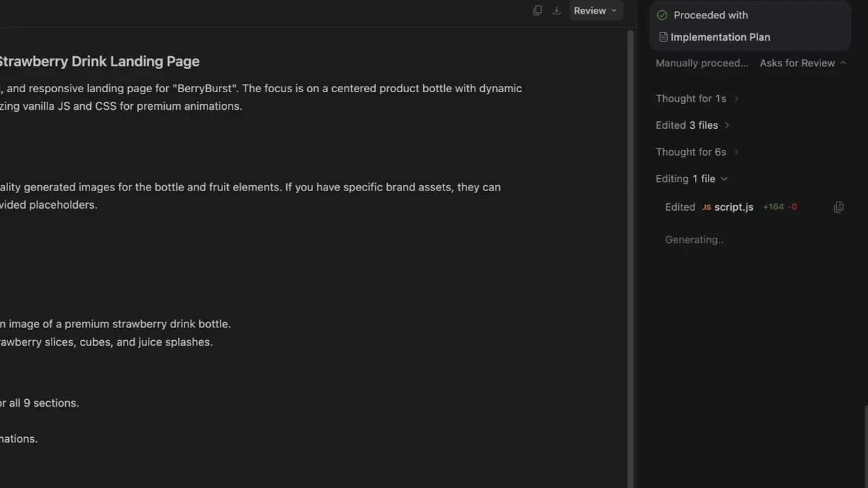Open the Asks for Review dropdown
This screenshot has width=868, height=488.
click(803, 63)
